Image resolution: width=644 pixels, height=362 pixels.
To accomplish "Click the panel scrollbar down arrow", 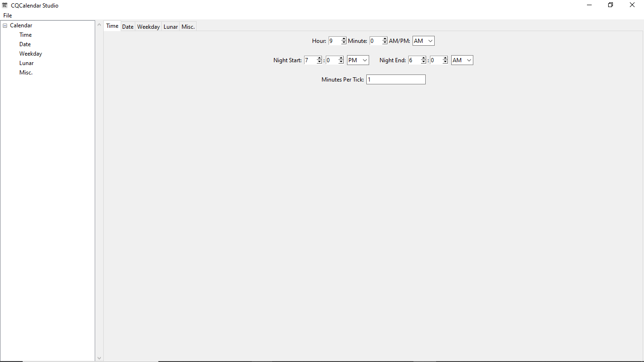I will (x=99, y=358).
